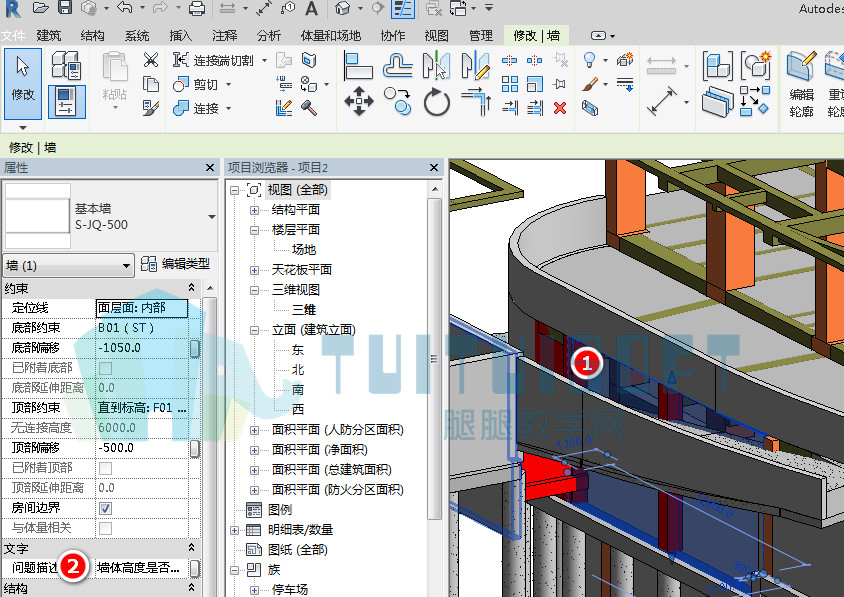Open the 建筑 ribbon tab
Screen dimensions: 844x597
click(x=48, y=36)
